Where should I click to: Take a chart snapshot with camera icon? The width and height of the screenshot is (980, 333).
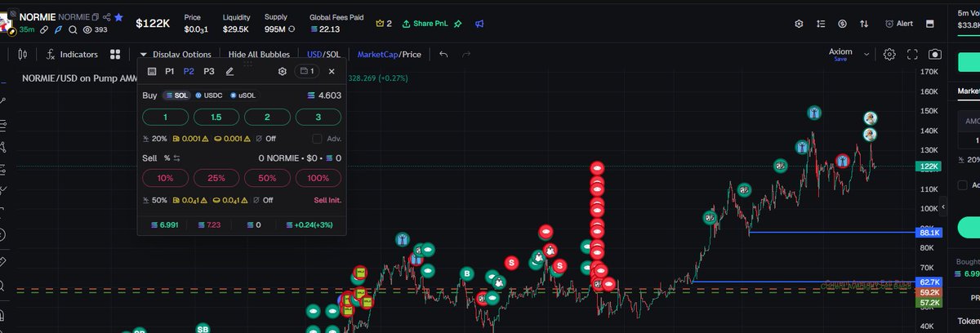coord(934,55)
